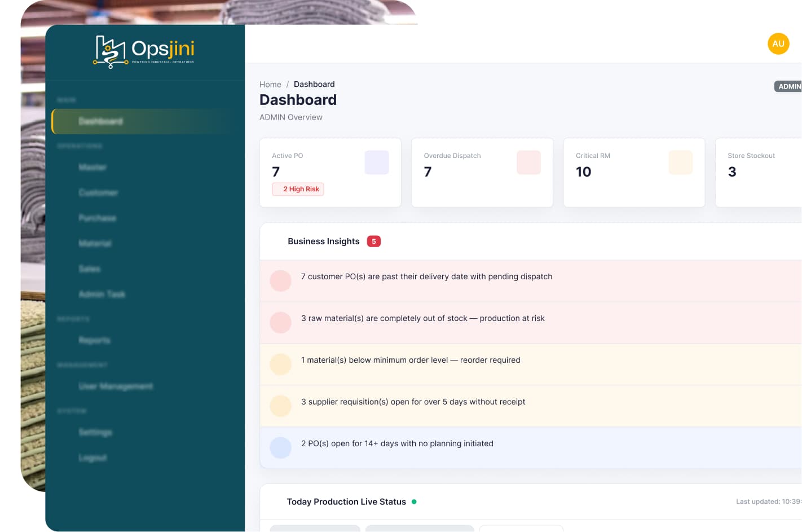
Task: Click the Active PO card icon
Action: point(377,162)
